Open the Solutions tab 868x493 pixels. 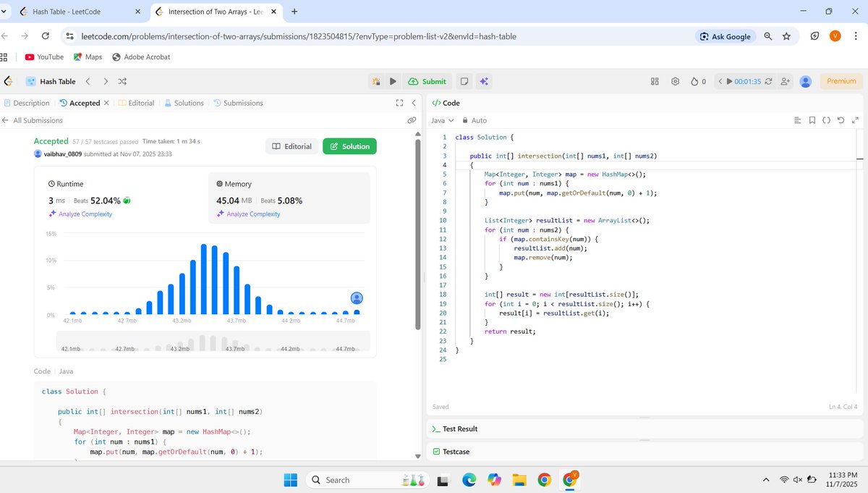point(184,103)
